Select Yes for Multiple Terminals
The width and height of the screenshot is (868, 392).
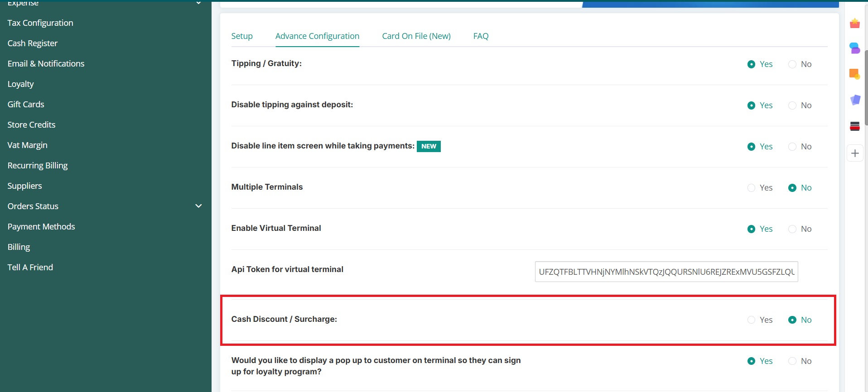(x=751, y=188)
